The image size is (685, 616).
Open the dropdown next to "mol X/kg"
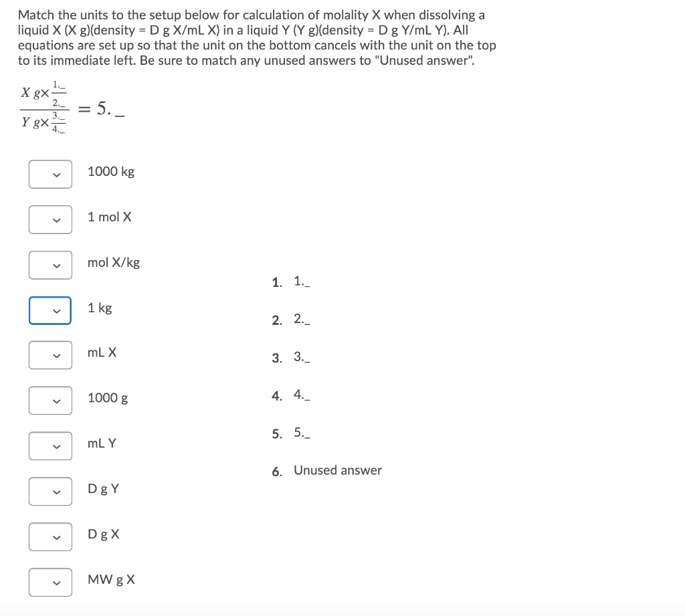pos(50,265)
